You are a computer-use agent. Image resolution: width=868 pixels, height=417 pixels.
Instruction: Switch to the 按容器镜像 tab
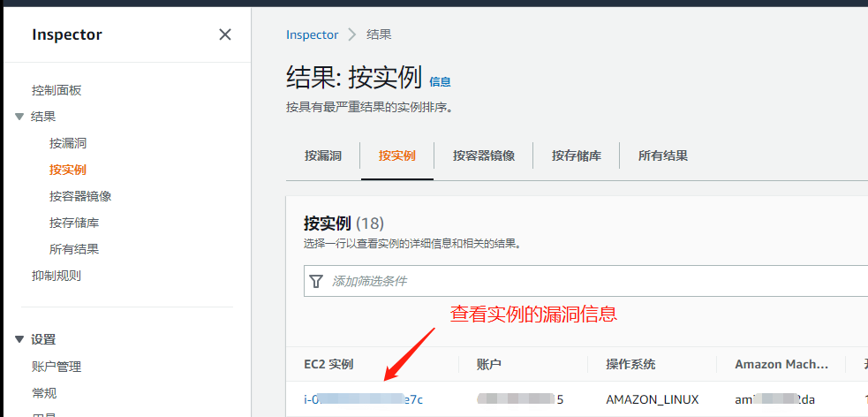pyautogui.click(x=484, y=155)
